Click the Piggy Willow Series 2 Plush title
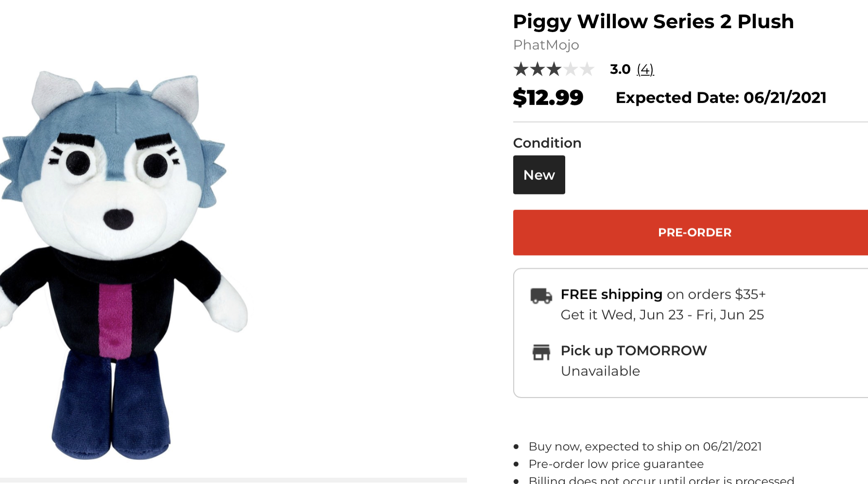The image size is (868, 484). 653,22
